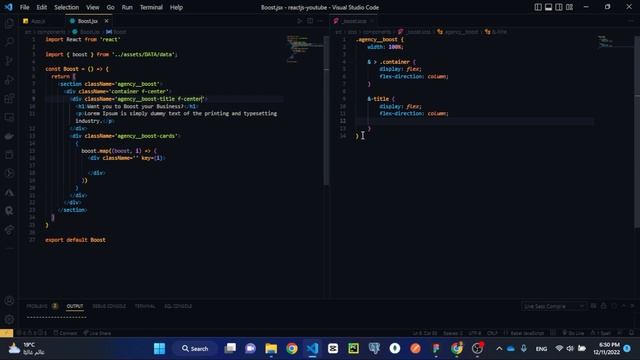
Task: Open the Windows Start menu
Action: 159,349
